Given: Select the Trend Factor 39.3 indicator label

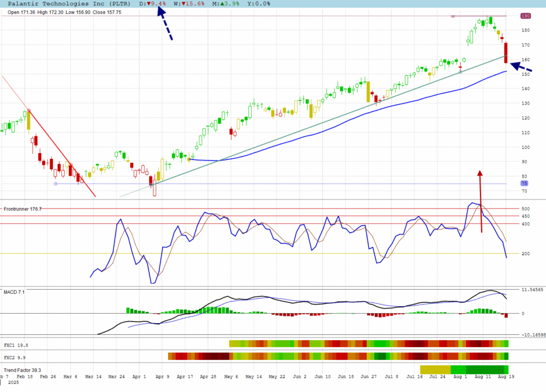Looking at the screenshot, I should 22,370.
